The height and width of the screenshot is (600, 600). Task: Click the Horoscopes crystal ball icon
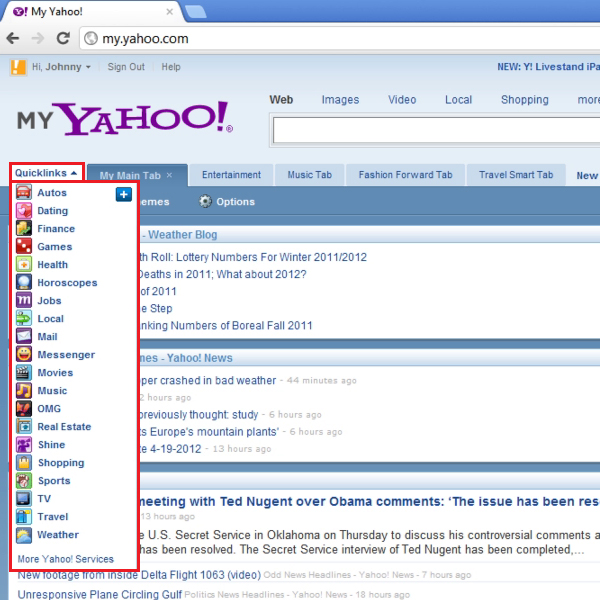(x=24, y=282)
